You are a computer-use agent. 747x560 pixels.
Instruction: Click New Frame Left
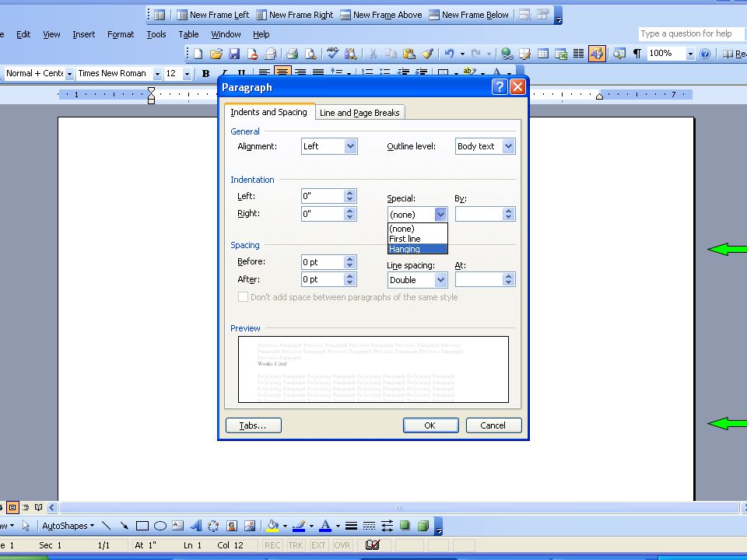tap(213, 15)
